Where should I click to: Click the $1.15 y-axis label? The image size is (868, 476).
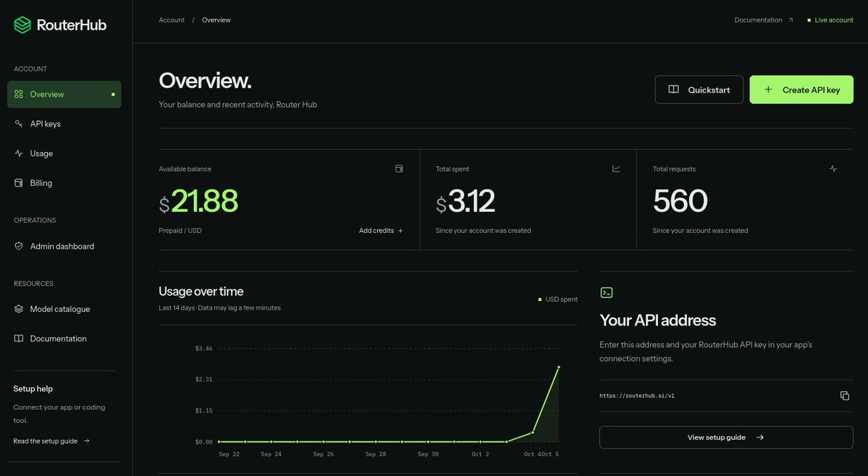click(203, 411)
